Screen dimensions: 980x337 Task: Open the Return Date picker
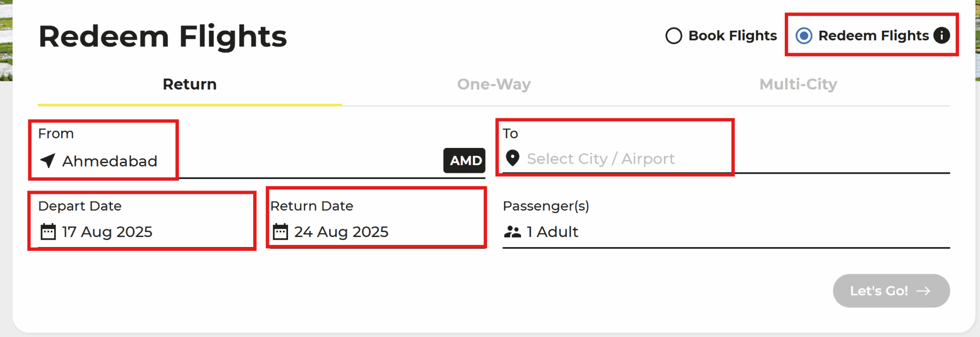341,232
